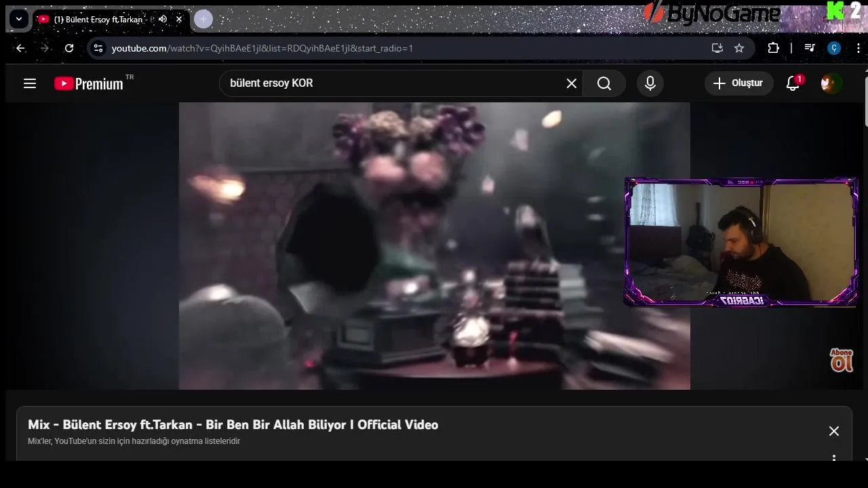Click the Abone Ol overlay
The image size is (868, 488).
click(x=842, y=360)
